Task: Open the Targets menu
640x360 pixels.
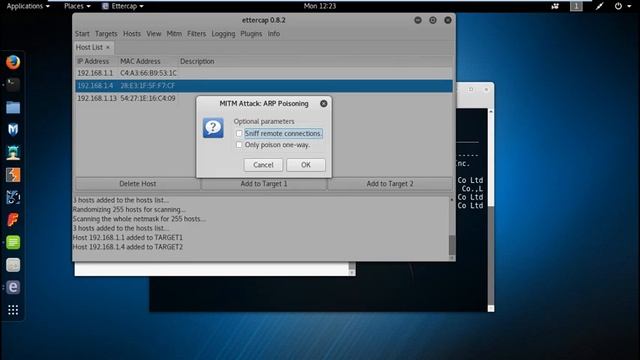Action: point(106,34)
